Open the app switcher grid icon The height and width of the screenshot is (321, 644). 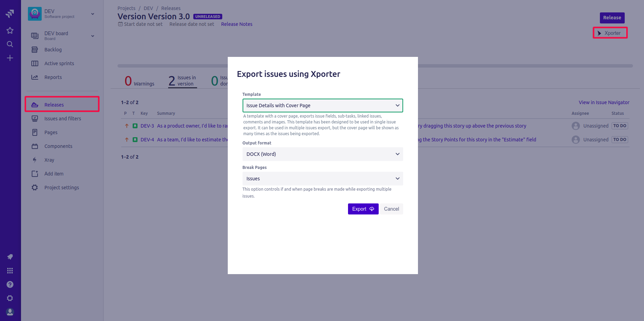coord(10,271)
